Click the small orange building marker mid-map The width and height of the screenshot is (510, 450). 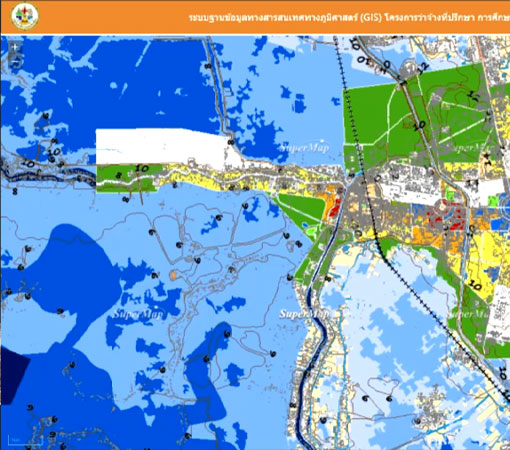[173, 275]
